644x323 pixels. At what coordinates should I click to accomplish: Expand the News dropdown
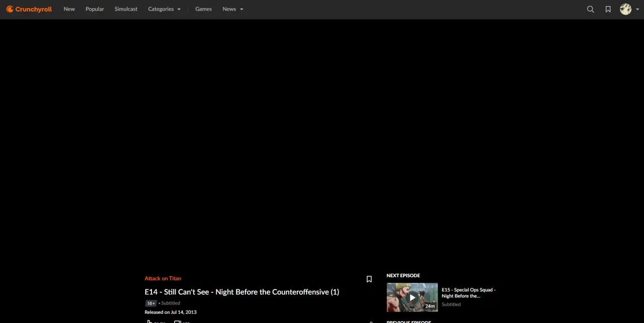tap(232, 9)
